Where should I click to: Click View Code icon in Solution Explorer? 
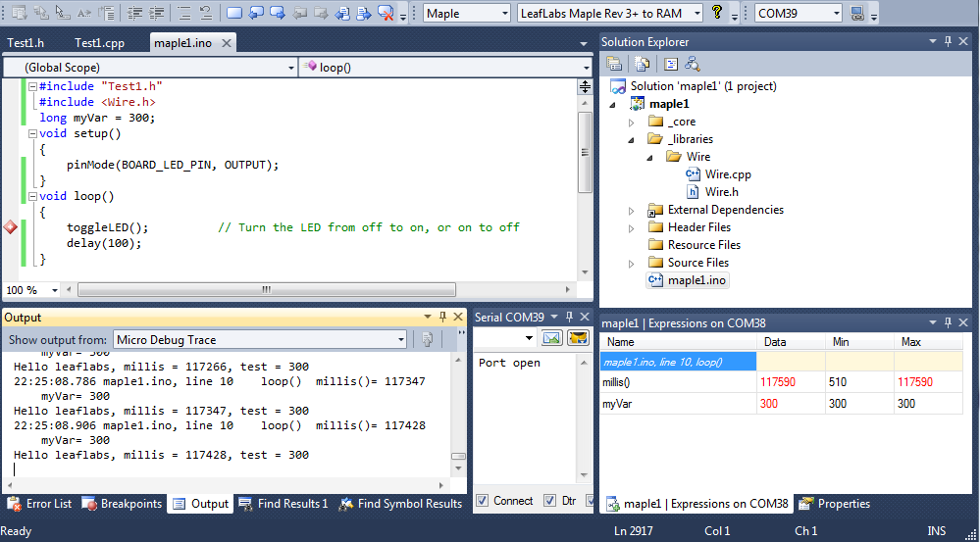tap(671, 63)
